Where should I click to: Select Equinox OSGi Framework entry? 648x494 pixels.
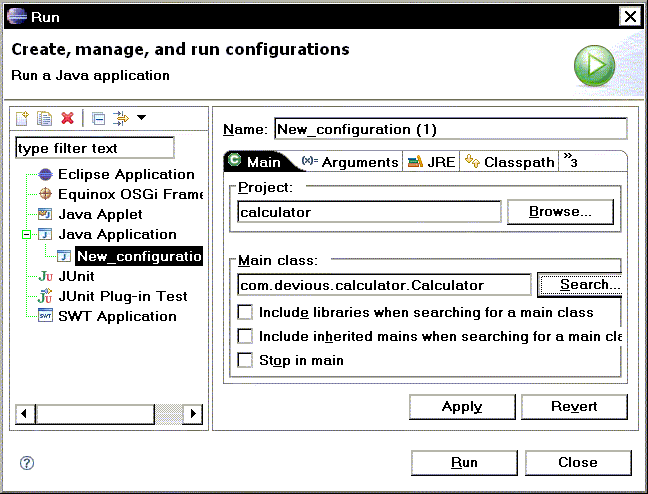131,194
